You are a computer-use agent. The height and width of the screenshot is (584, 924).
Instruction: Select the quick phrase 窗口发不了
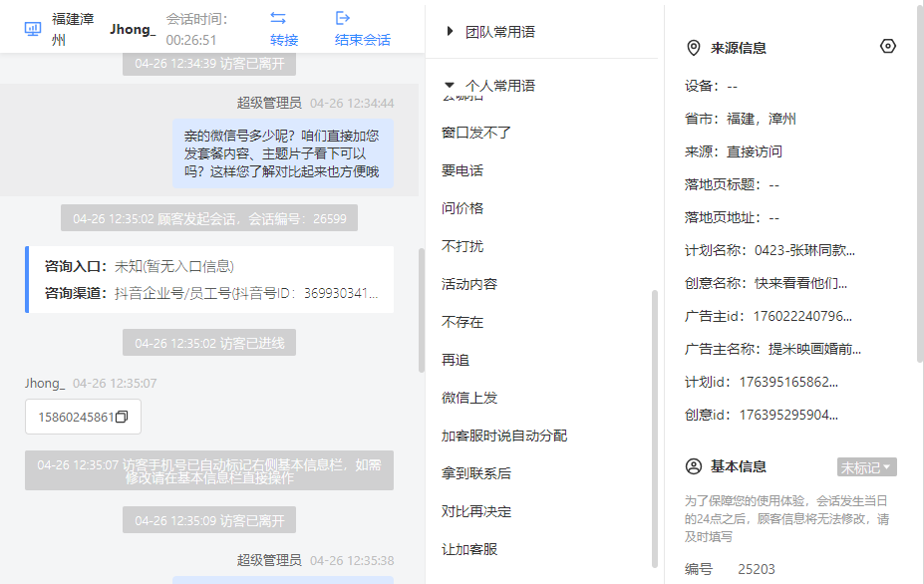click(476, 133)
